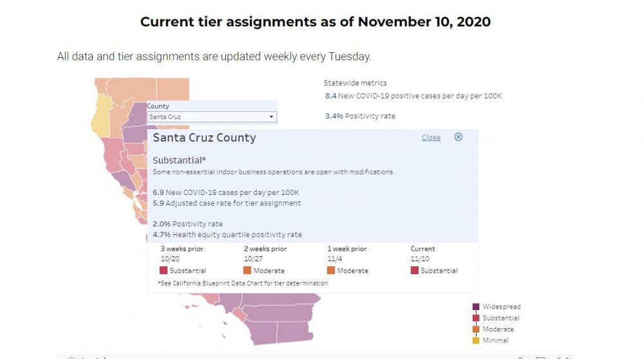
Task: Click the Substantial red legend swatch
Action: (476, 318)
